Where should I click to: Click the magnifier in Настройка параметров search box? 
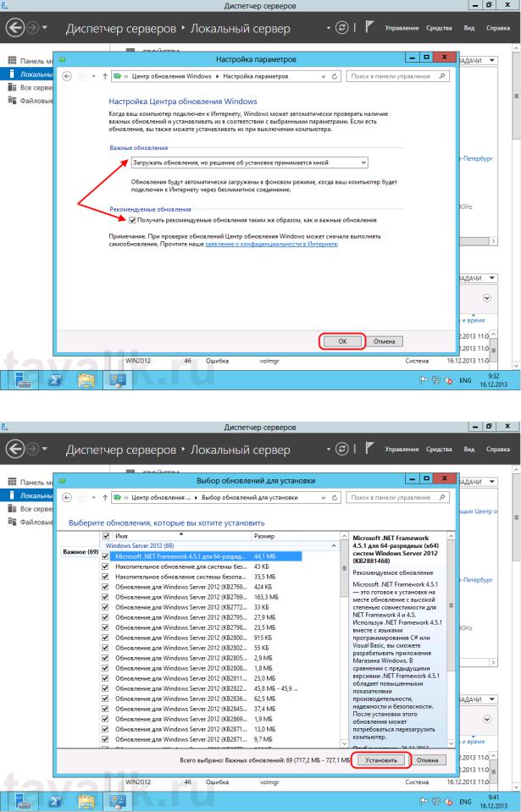coord(441,76)
